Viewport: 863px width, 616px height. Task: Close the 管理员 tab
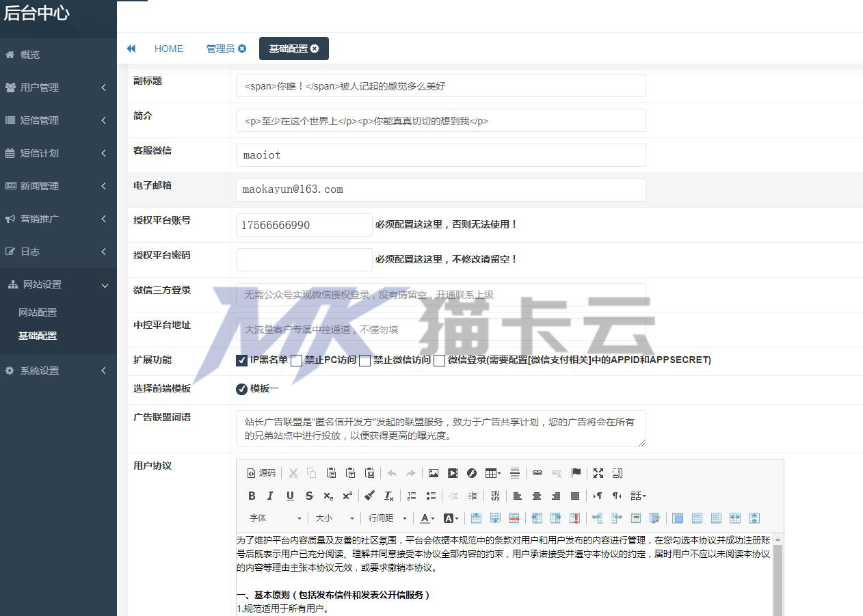(x=242, y=49)
